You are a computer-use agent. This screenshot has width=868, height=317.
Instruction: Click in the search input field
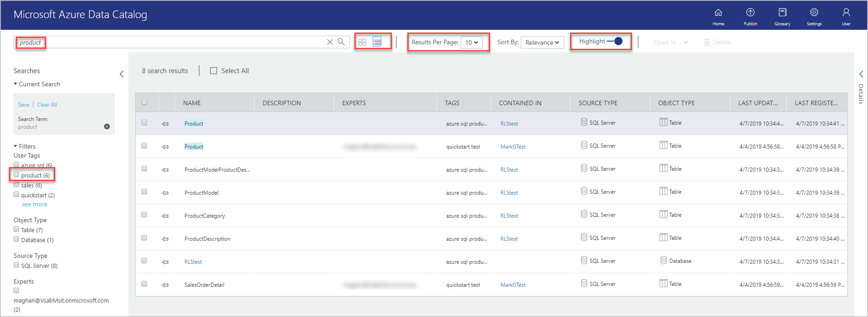pos(181,42)
